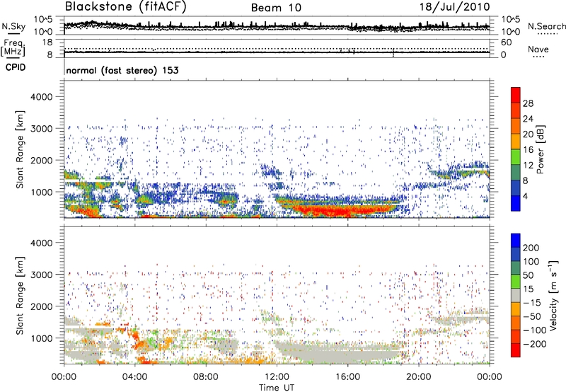Select the "N.Search" legend label
Viewport: 566px width, 392px height.
click(546, 26)
